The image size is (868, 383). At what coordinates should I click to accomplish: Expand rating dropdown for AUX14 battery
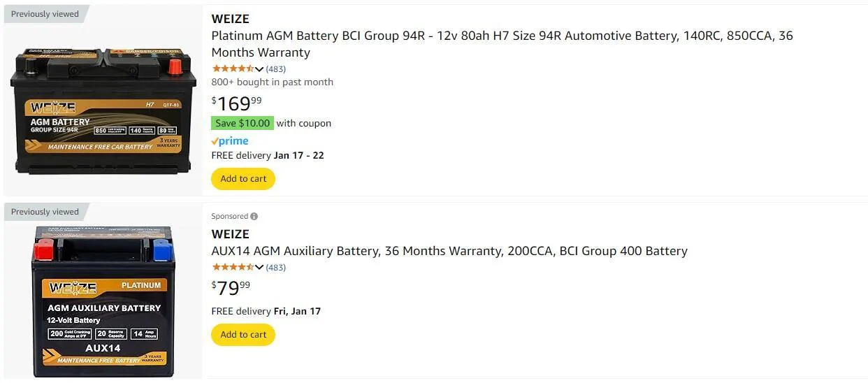(x=259, y=268)
